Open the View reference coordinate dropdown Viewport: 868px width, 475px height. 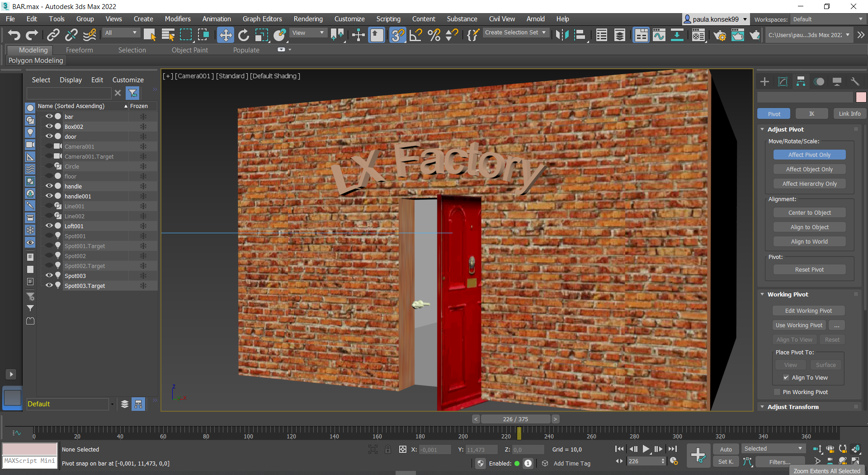pos(308,33)
